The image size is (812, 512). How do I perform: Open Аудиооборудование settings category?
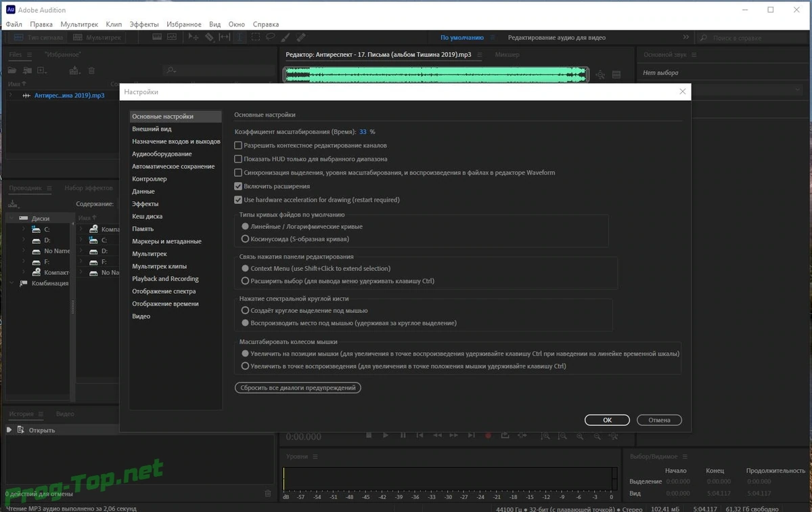coord(162,154)
